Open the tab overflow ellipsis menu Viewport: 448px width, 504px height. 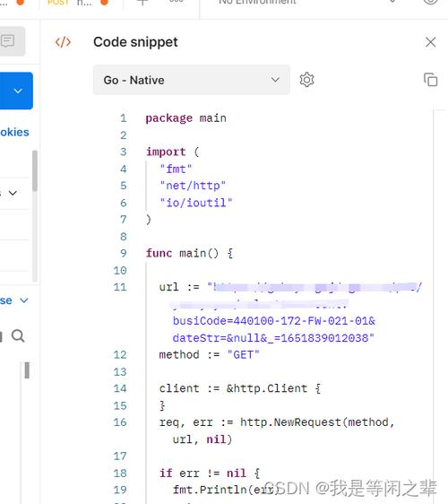pos(176,1)
